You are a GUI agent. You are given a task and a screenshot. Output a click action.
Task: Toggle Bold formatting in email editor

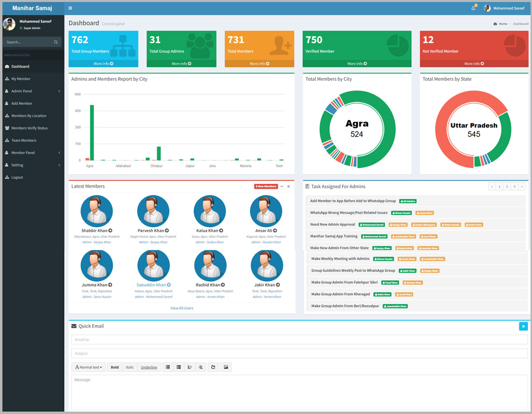[x=115, y=368]
